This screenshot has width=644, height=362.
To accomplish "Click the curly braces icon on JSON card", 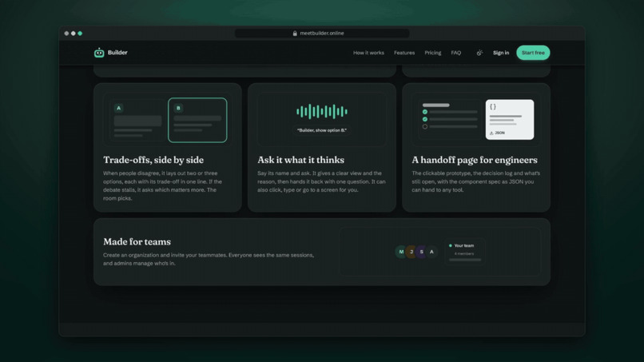I will [x=493, y=107].
